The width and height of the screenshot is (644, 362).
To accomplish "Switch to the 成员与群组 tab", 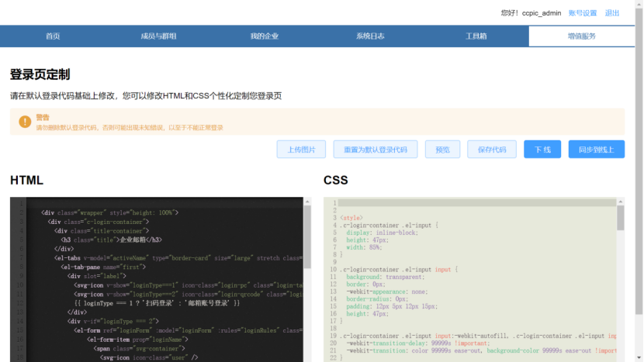I will tap(158, 36).
